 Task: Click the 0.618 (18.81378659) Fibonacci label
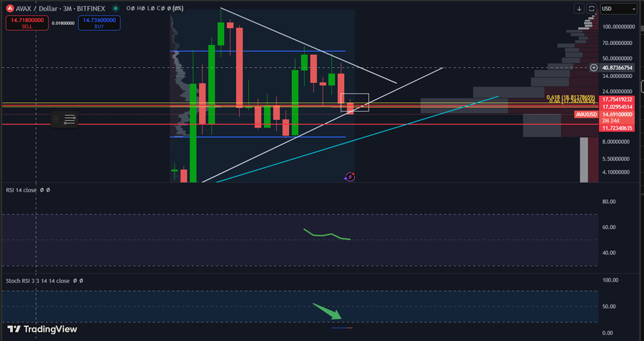570,97
